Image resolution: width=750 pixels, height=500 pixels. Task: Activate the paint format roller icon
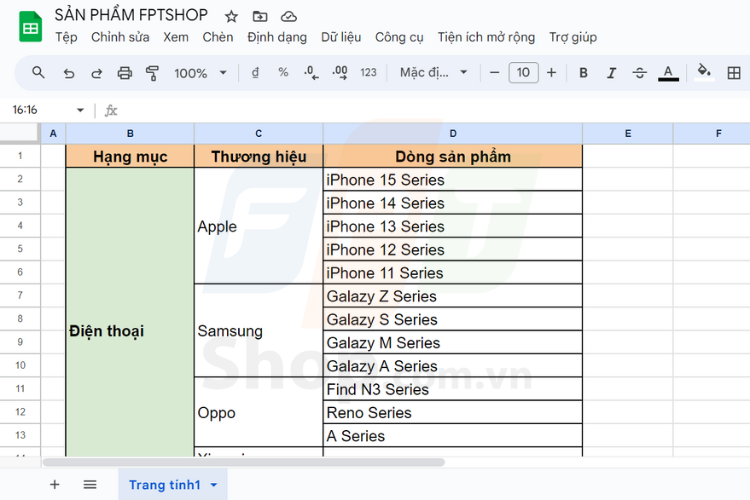click(x=152, y=73)
